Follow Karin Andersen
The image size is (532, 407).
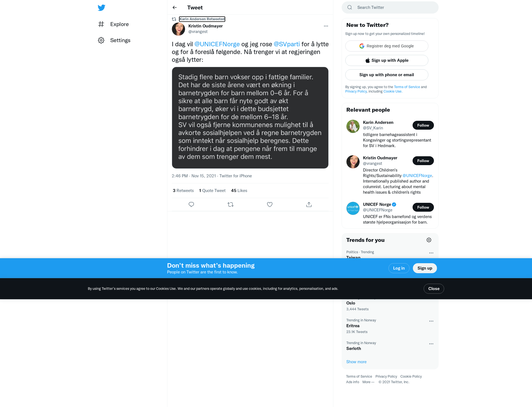click(423, 125)
